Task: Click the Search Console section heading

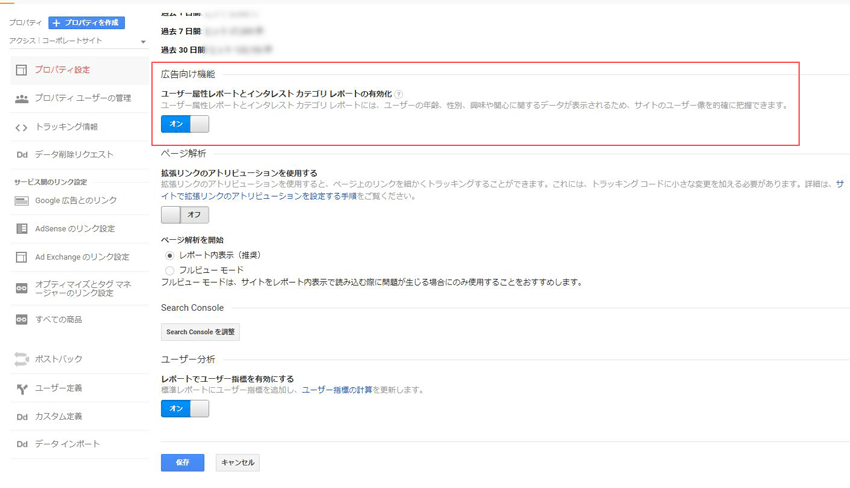Action: point(192,308)
